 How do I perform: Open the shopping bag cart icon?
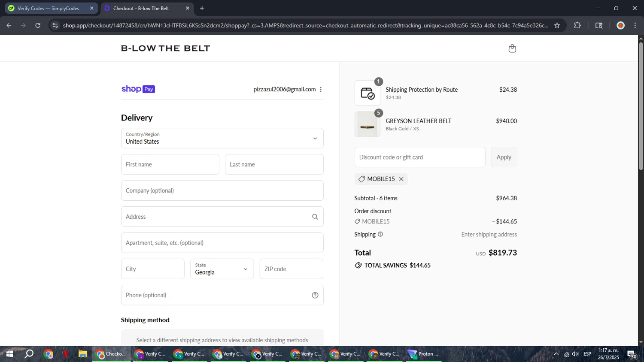(x=512, y=48)
